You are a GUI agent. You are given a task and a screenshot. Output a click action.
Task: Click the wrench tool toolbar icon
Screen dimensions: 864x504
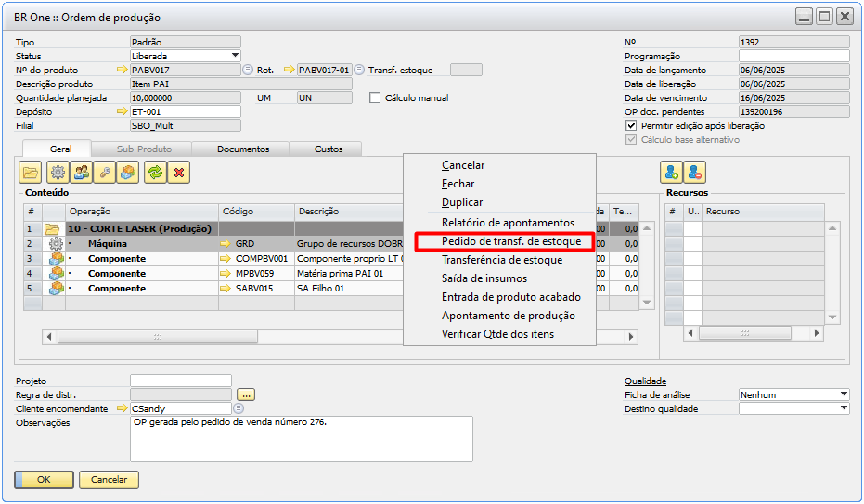(105, 172)
